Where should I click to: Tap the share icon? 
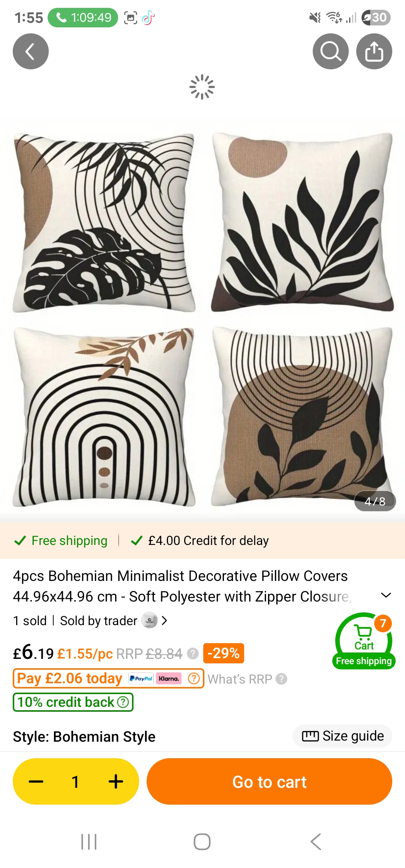pyautogui.click(x=374, y=51)
